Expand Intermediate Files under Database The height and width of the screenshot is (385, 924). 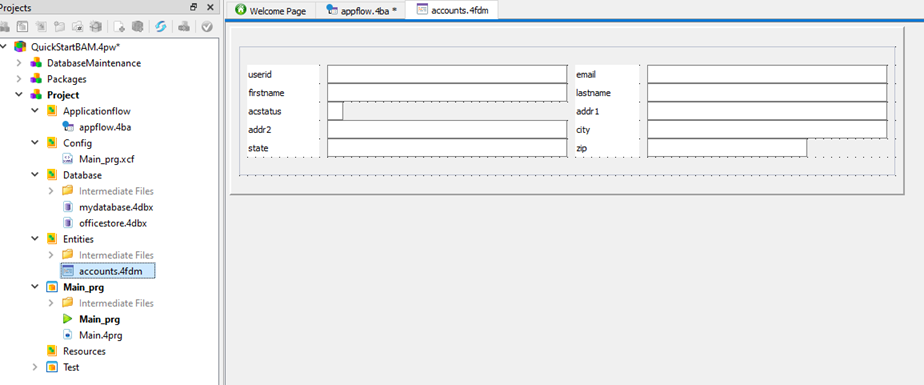51,190
